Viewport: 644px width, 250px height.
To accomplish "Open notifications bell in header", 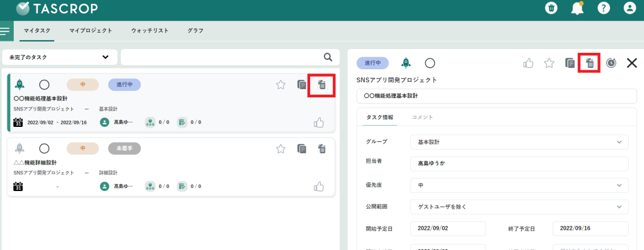I will coord(577,8).
